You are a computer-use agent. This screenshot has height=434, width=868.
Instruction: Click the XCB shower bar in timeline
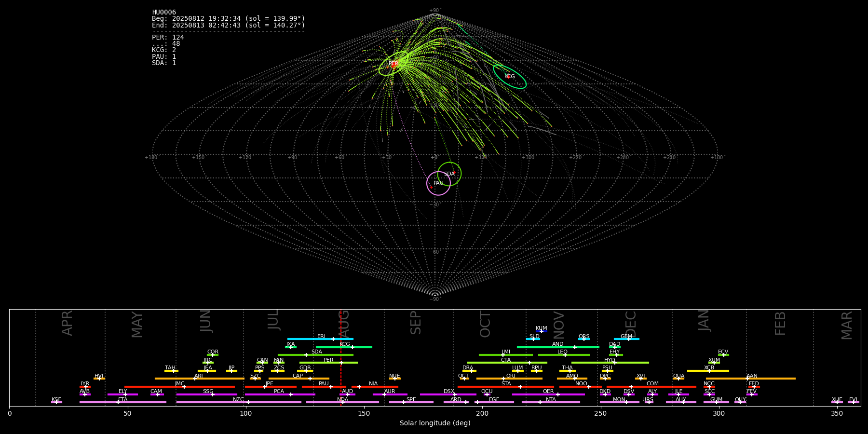click(x=708, y=371)
